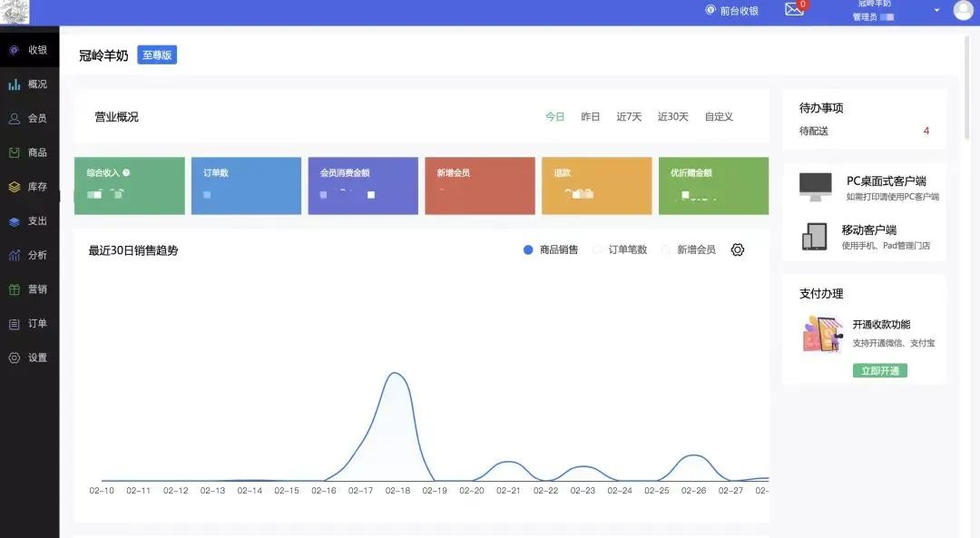Click the purple 会员消费金额 card
This screenshot has width=980, height=538.
pos(363,186)
